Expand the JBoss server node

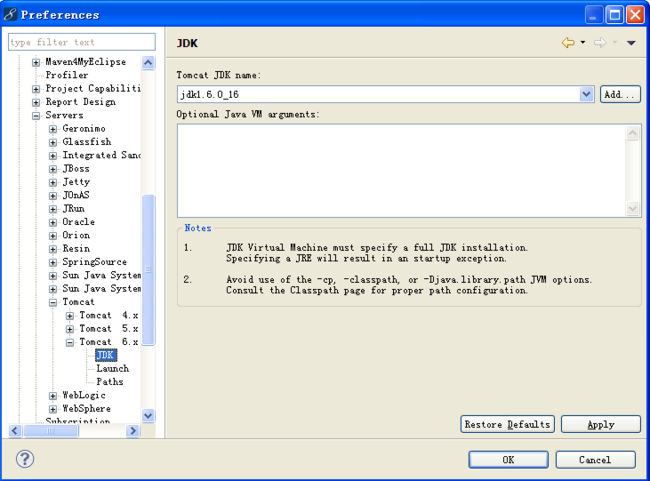tap(53, 169)
